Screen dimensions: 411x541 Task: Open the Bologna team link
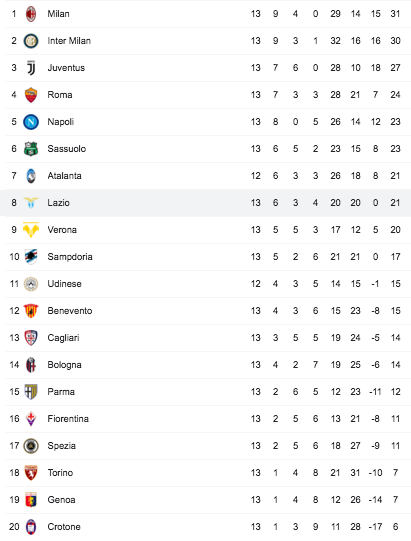(x=65, y=365)
